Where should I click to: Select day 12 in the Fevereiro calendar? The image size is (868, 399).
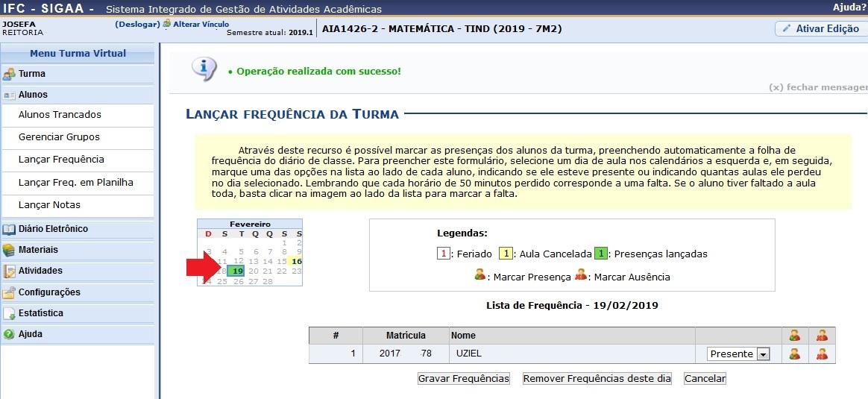(239, 261)
